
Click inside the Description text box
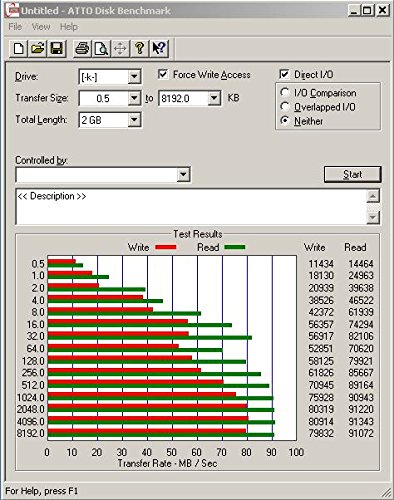[191, 206]
